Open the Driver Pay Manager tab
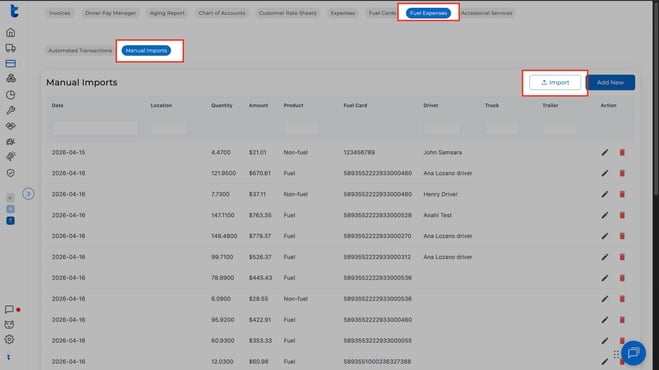This screenshot has height=370, width=659. 111,13
